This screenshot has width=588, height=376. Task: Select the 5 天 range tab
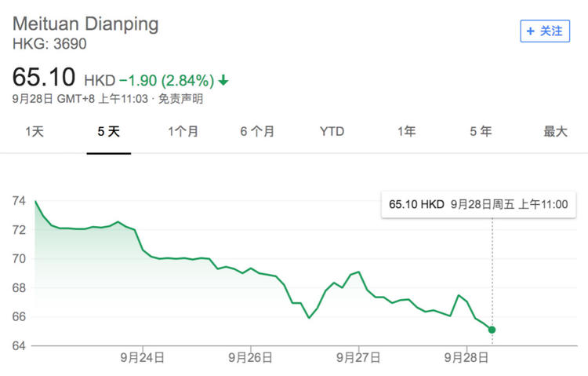109,131
